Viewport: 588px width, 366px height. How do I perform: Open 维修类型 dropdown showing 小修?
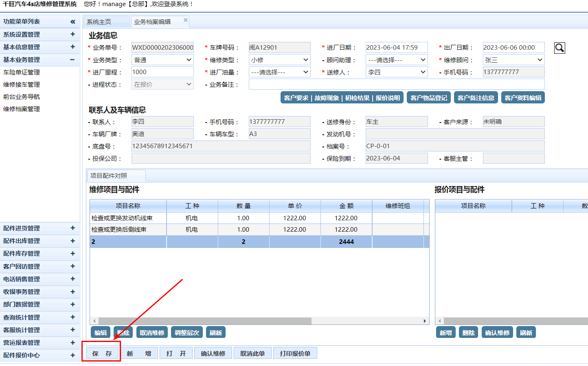coord(280,60)
